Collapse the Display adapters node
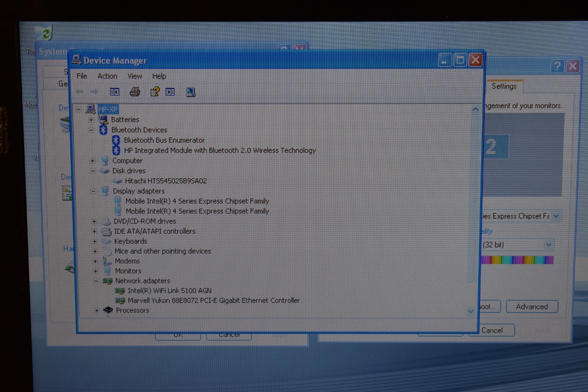This screenshot has height=392, width=588. [x=93, y=191]
